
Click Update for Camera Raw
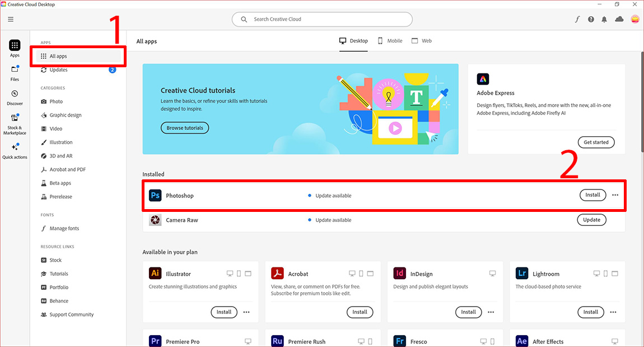(x=591, y=220)
